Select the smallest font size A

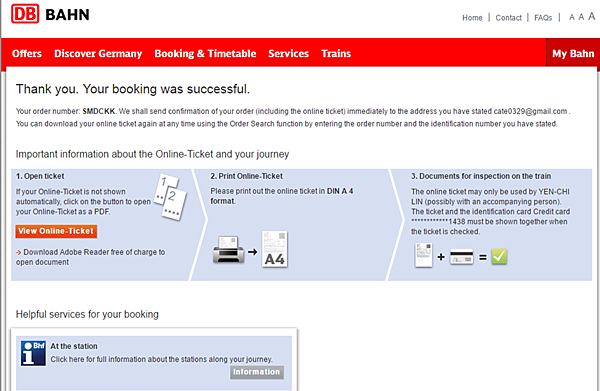click(572, 17)
